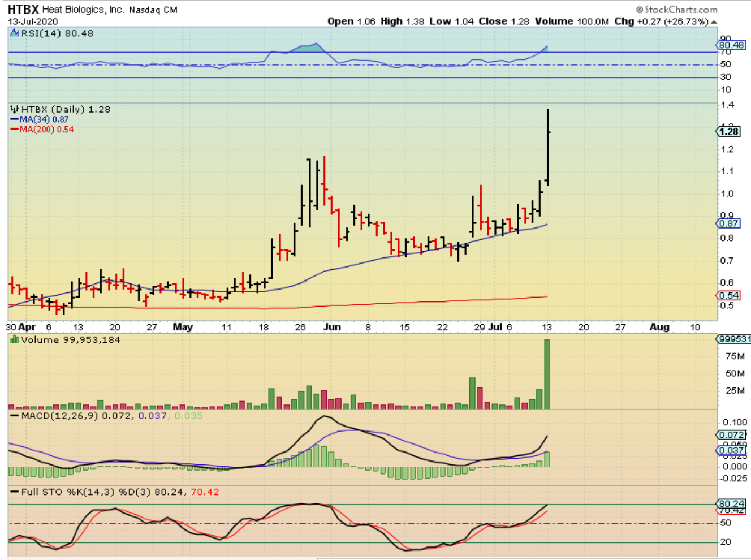Click the StockCharts.com copyright logo
751x560 pixels.
coord(677,10)
